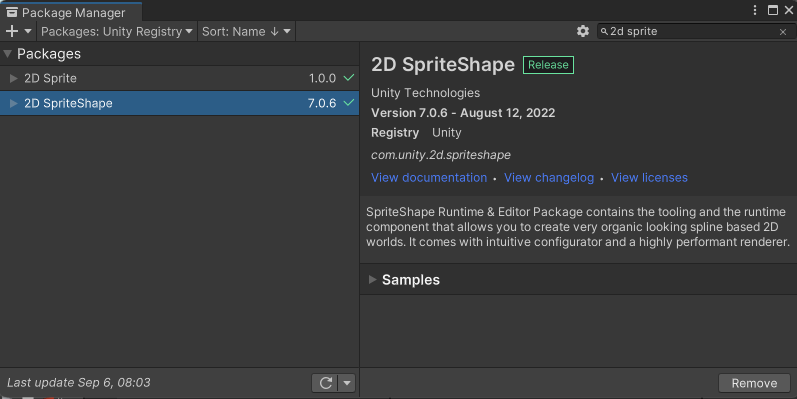Click the refresh package list icon

[x=326, y=383]
